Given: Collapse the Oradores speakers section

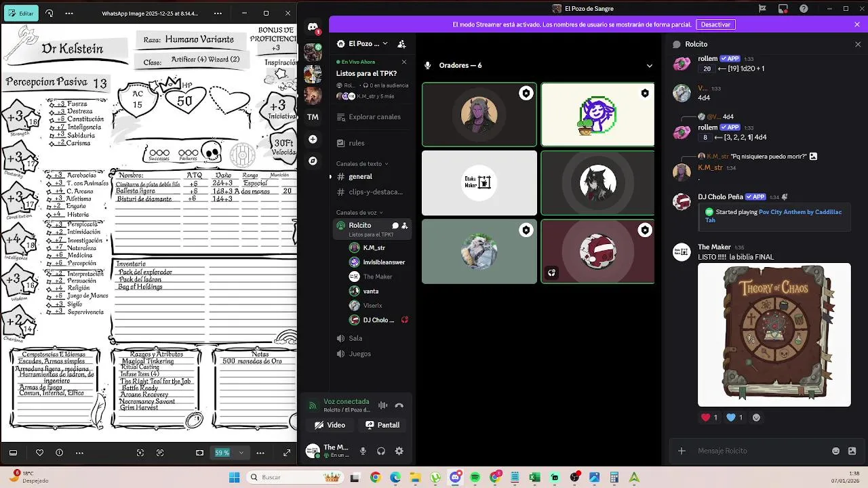Looking at the screenshot, I should coord(649,66).
